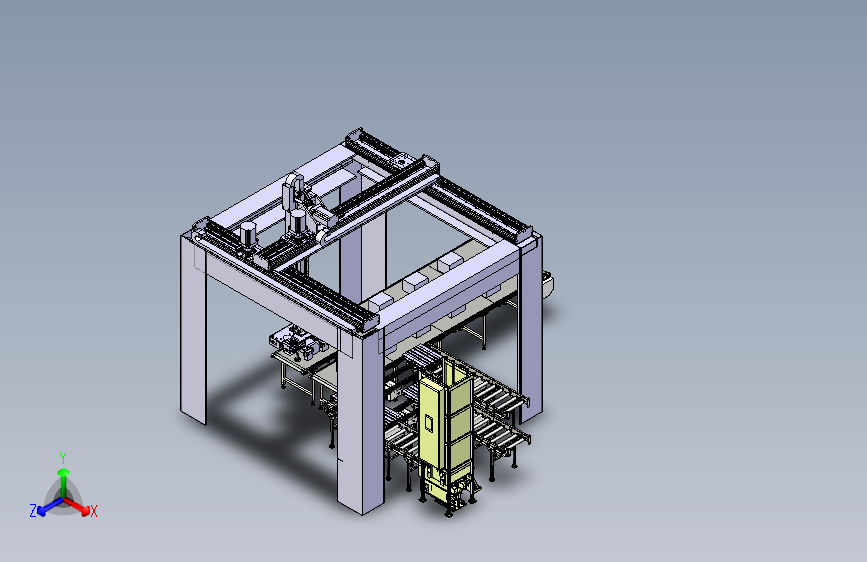Click the red X axis of the orientation triad

click(x=79, y=507)
